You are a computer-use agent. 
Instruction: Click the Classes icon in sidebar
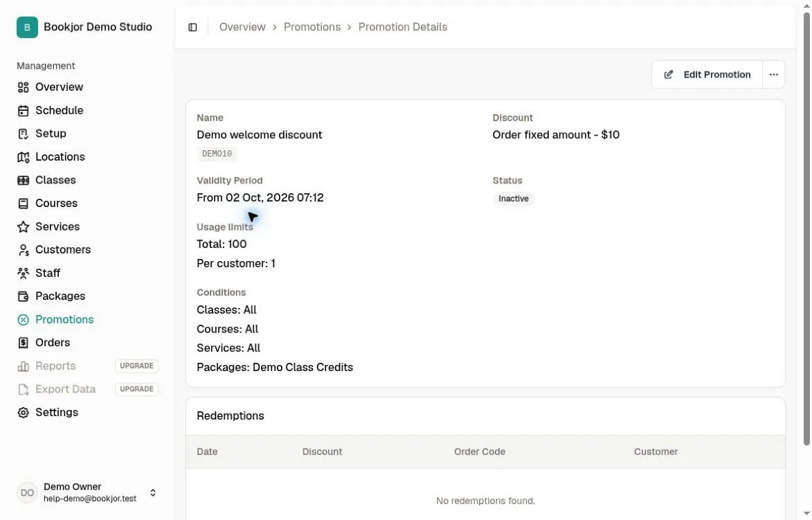click(23, 180)
